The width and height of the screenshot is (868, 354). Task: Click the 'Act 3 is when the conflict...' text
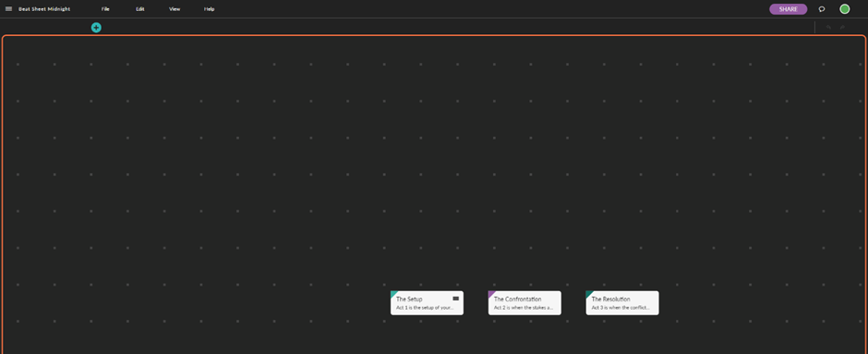coord(621,308)
